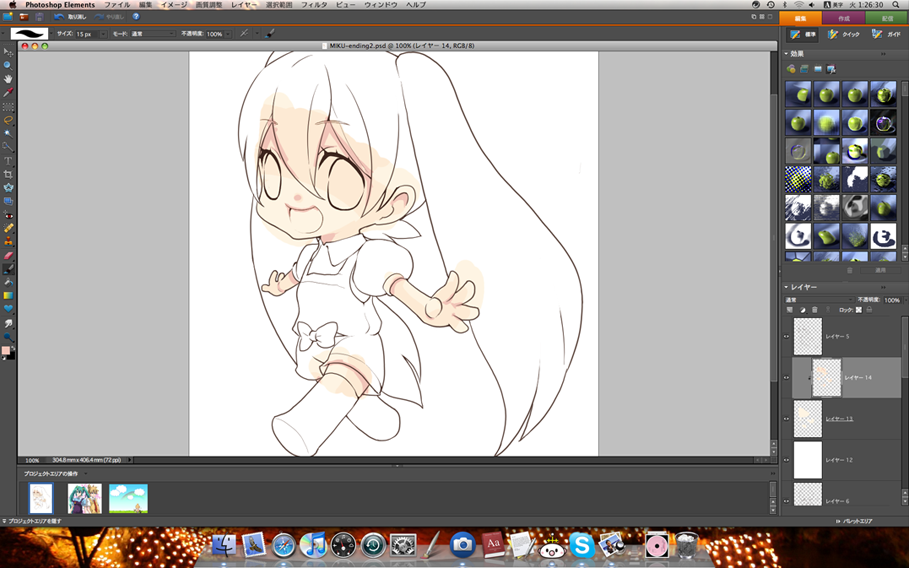Collapse the レイヤー layers panel

(x=787, y=287)
